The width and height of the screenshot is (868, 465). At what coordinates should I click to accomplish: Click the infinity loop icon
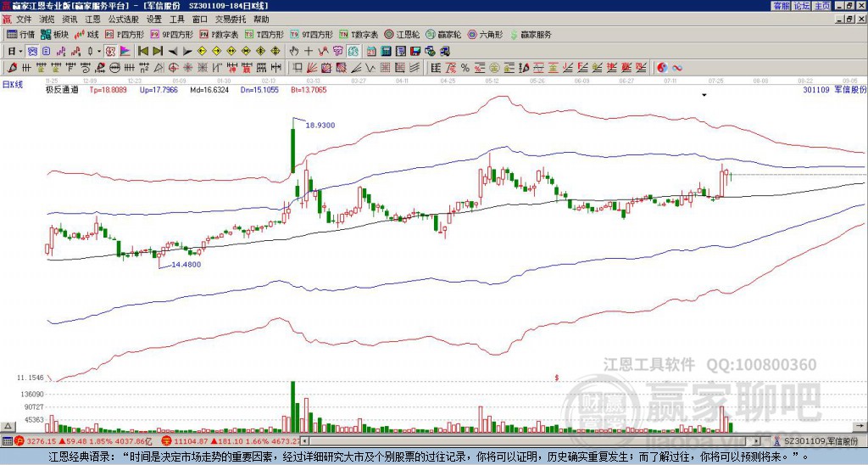pyautogui.click(x=677, y=68)
